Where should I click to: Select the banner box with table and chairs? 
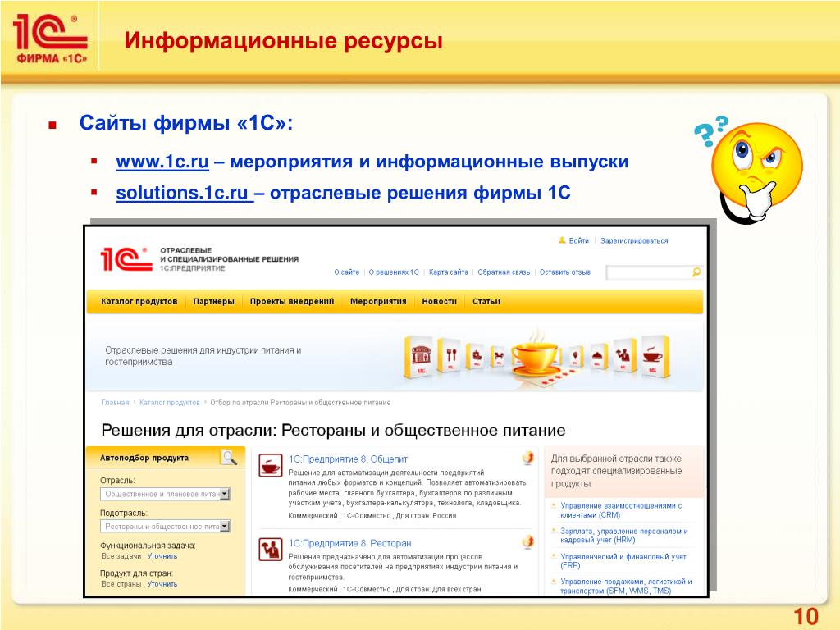point(499,355)
